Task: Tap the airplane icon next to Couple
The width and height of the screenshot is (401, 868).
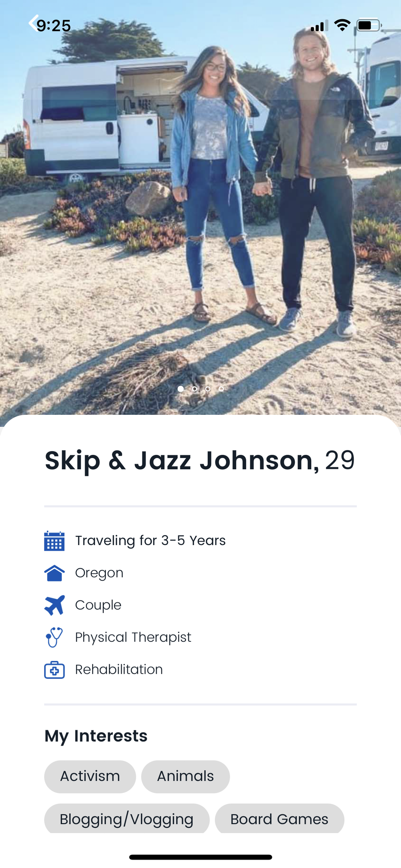Action: 54,605
